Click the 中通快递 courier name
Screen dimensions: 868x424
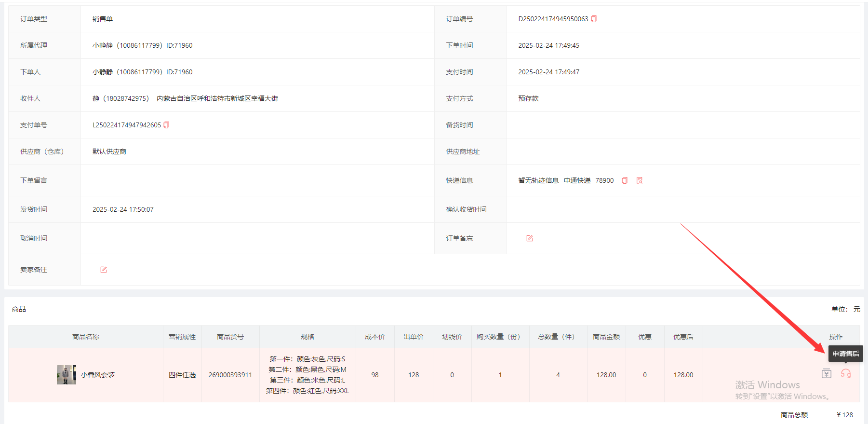tap(577, 180)
